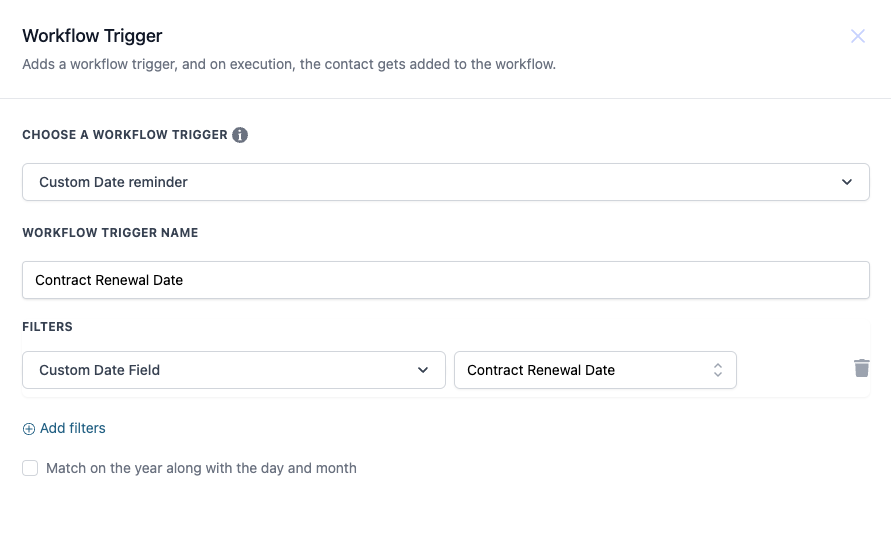Expand the Custom Date Field filter dropdown
This screenshot has height=542, width=891.
tap(233, 370)
